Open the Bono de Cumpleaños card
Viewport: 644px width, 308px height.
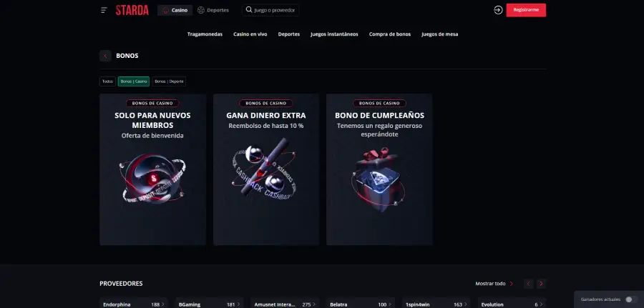379,169
